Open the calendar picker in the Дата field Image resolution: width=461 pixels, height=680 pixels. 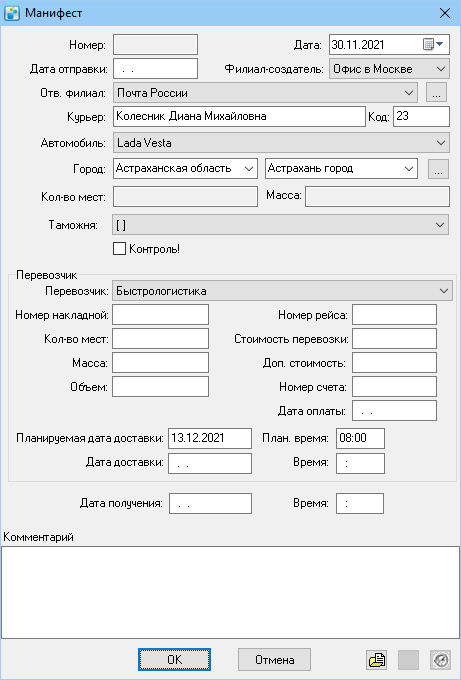(x=433, y=44)
